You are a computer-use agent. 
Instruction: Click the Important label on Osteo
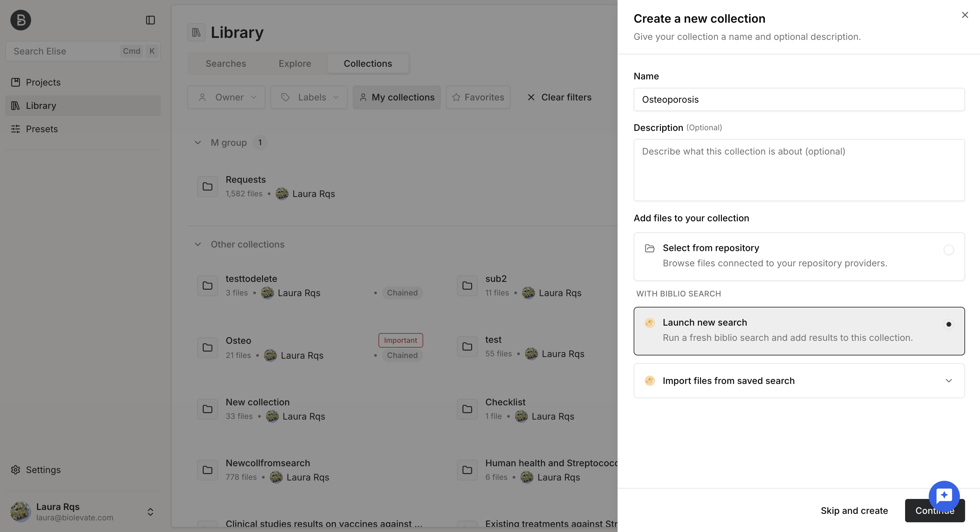coord(400,340)
